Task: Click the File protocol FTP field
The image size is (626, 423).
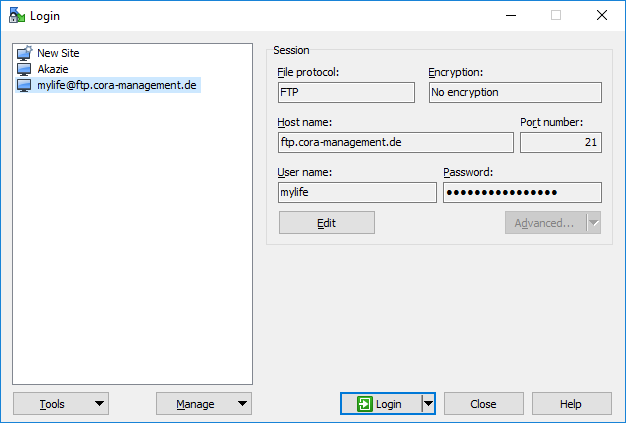Action: click(346, 92)
